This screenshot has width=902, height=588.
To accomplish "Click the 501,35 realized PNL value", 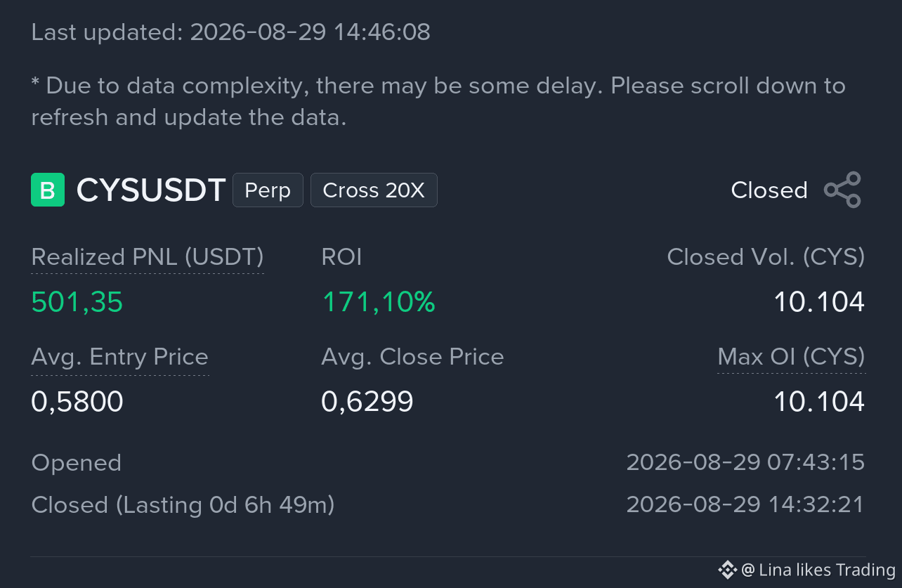I will tap(77, 302).
